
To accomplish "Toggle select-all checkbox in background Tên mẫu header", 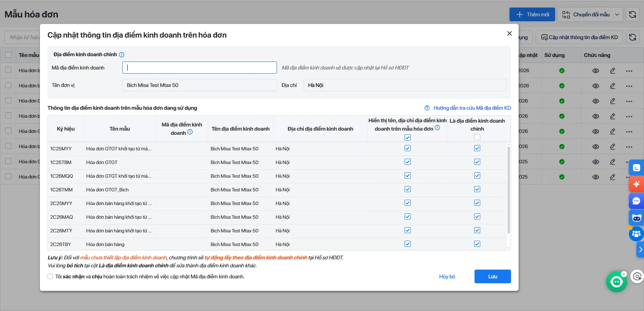I will pos(8,55).
